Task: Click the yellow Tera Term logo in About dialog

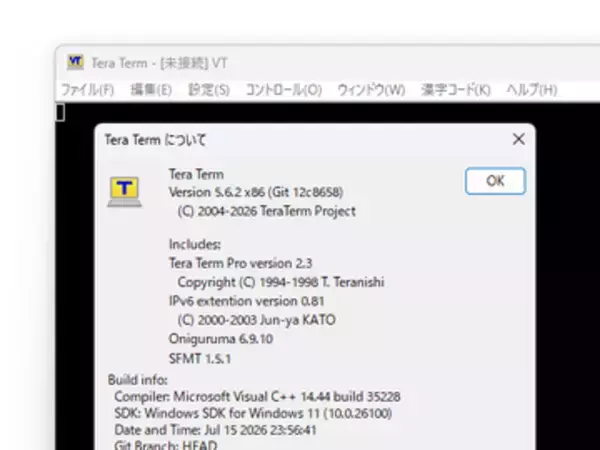Action: (x=124, y=191)
